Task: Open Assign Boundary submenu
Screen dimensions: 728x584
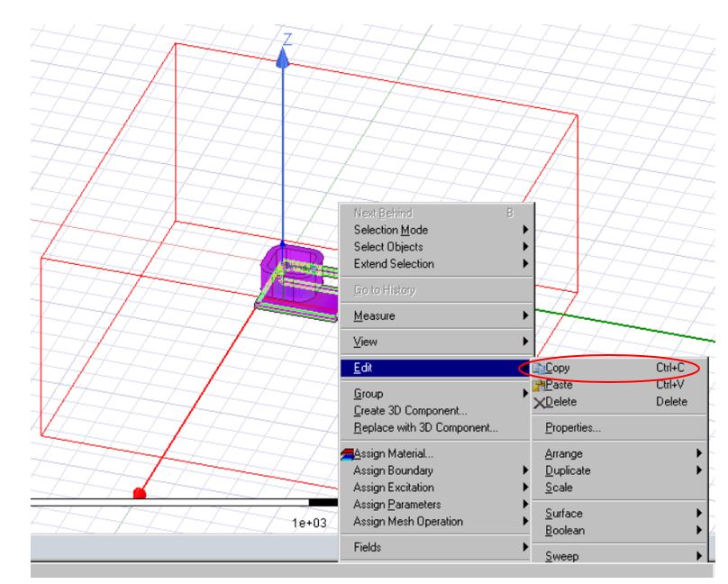Action: (435, 470)
